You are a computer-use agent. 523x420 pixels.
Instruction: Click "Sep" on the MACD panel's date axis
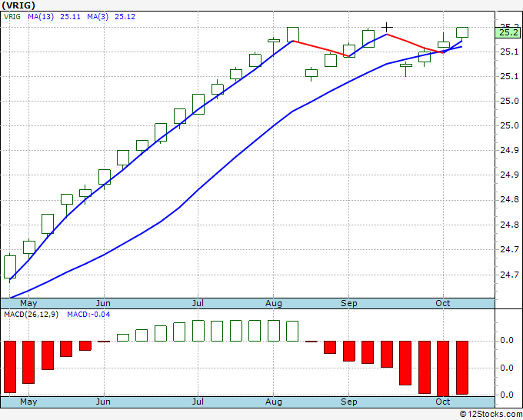click(349, 402)
